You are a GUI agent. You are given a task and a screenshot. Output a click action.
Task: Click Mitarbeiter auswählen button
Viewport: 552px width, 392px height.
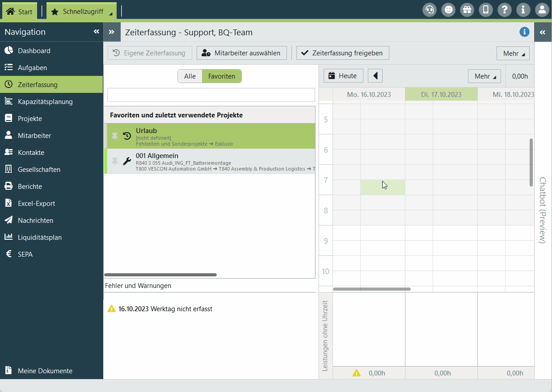(x=241, y=53)
